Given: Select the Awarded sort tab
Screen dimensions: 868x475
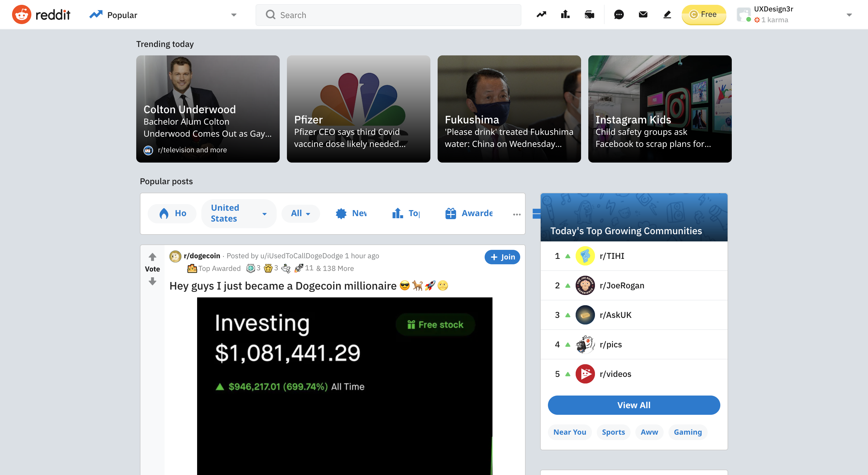Looking at the screenshot, I should coord(469,213).
